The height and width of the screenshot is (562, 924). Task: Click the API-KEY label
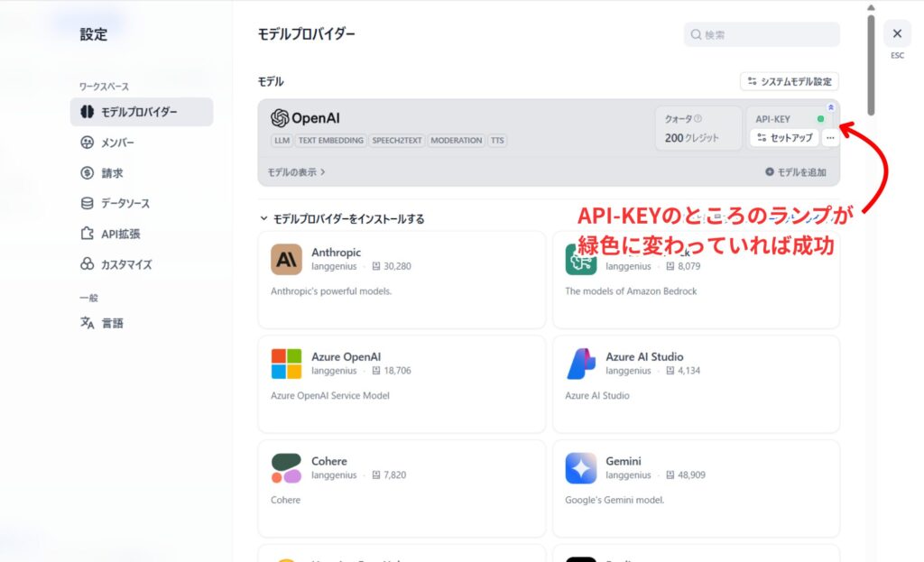click(x=772, y=119)
